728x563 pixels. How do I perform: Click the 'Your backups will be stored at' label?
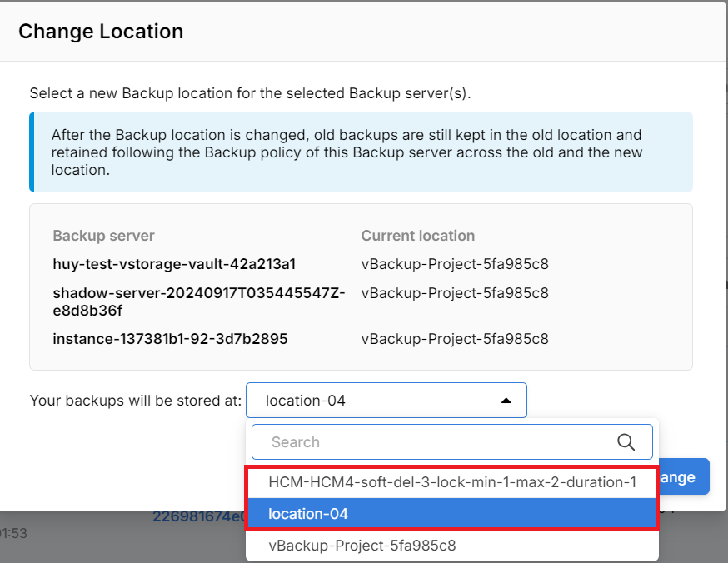pyautogui.click(x=136, y=401)
